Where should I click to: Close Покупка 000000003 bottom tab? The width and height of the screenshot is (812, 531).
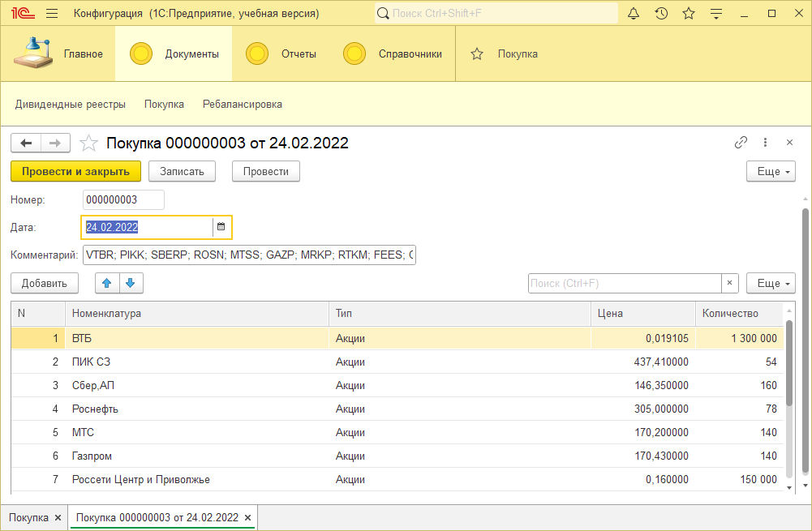point(248,517)
